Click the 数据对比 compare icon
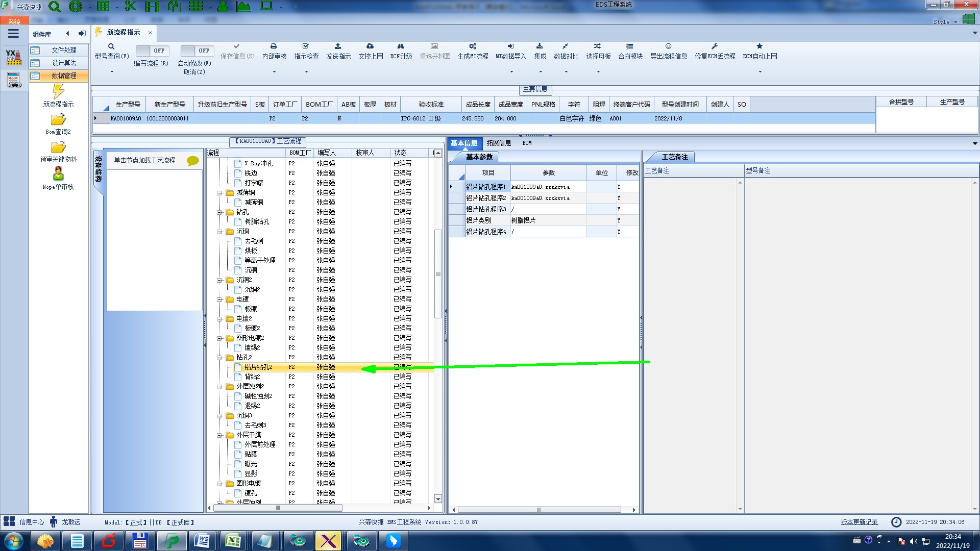 coord(566,46)
